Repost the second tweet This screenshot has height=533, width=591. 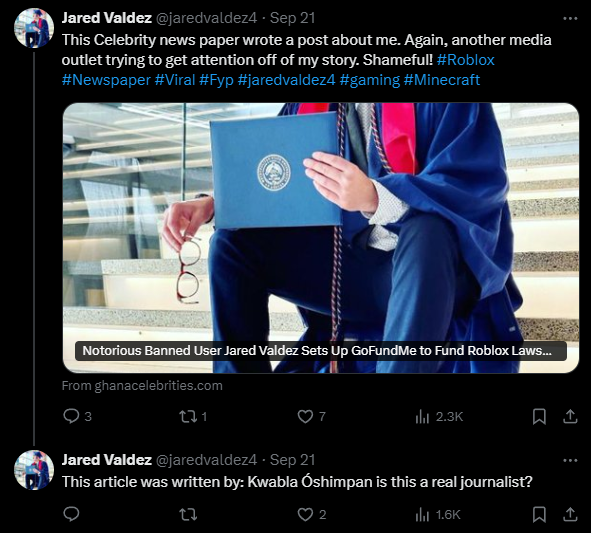tap(188, 514)
